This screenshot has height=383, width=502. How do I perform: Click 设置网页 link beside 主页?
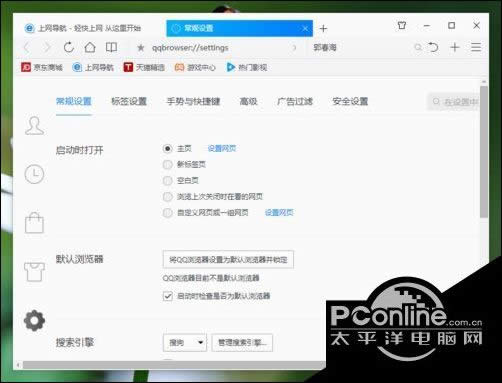(x=222, y=148)
